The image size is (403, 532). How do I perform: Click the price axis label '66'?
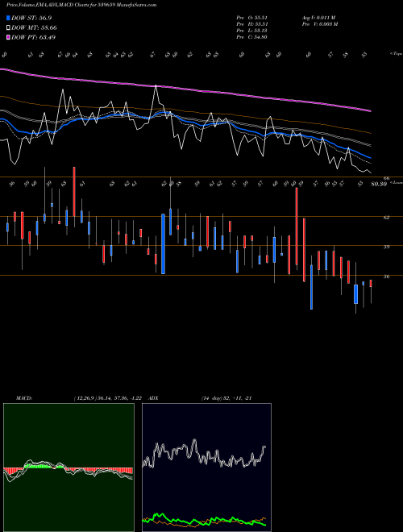(x=386, y=178)
